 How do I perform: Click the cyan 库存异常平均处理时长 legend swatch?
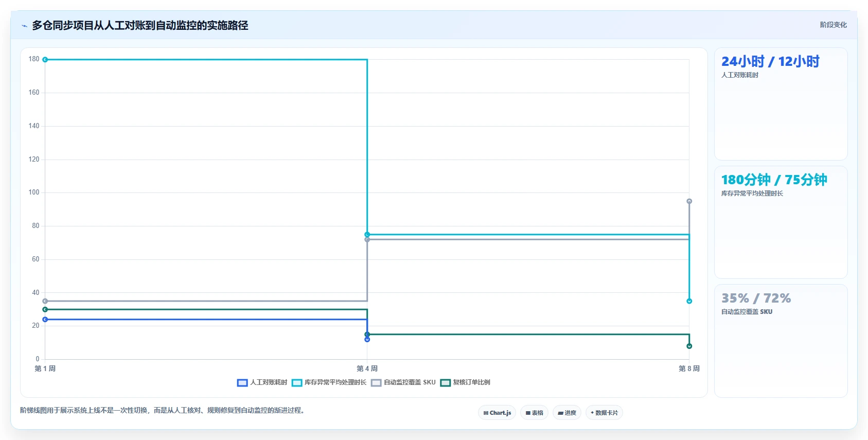click(297, 383)
